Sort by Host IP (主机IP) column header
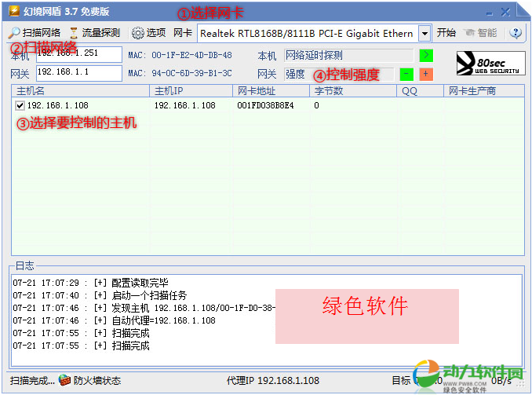 coord(191,91)
